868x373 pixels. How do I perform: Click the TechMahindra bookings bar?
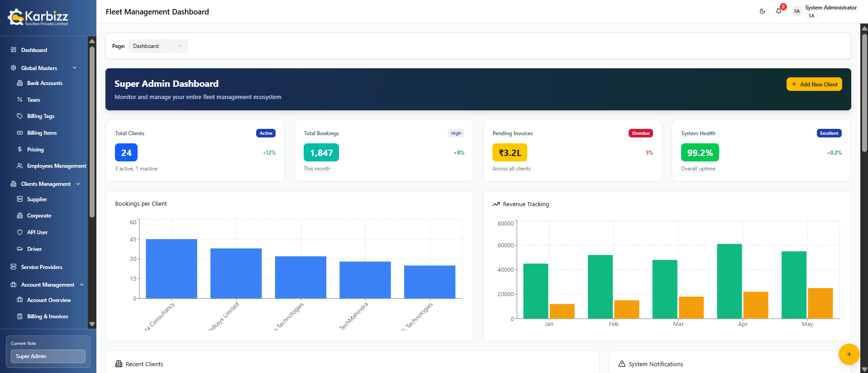pos(365,280)
